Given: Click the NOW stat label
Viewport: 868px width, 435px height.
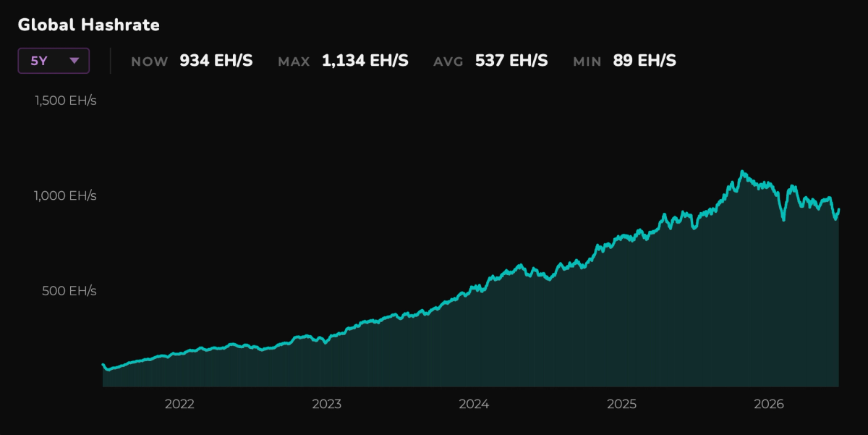Looking at the screenshot, I should [x=149, y=62].
